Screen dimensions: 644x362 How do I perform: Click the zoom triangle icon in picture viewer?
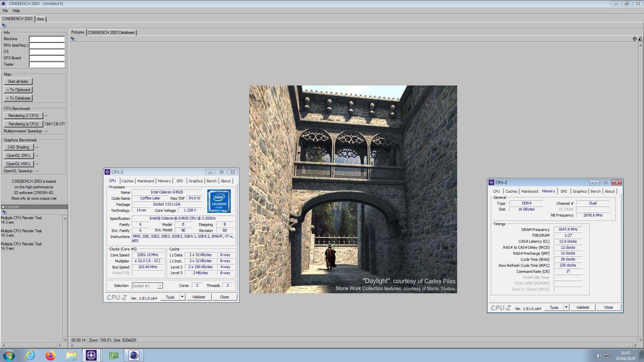click(640, 39)
